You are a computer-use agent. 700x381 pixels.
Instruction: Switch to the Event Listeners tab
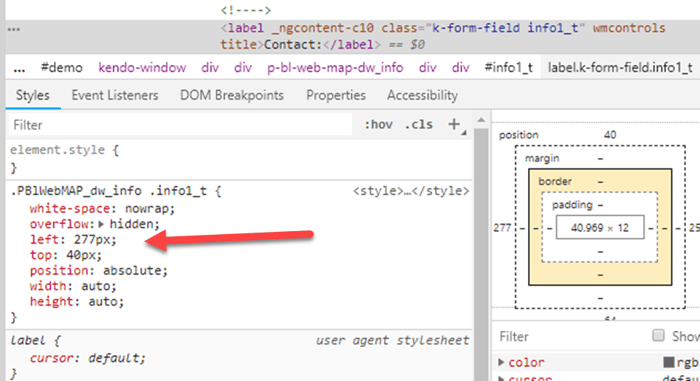pyautogui.click(x=115, y=95)
